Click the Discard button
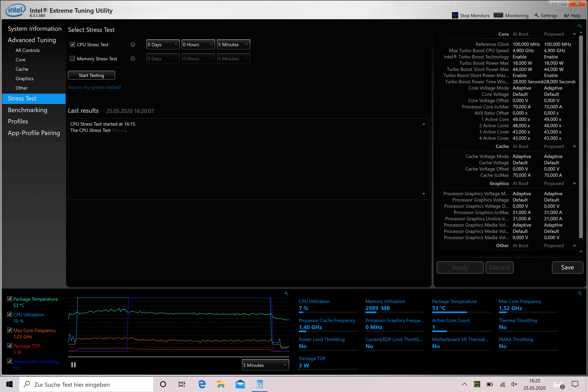This screenshot has width=588, height=392. click(x=499, y=267)
